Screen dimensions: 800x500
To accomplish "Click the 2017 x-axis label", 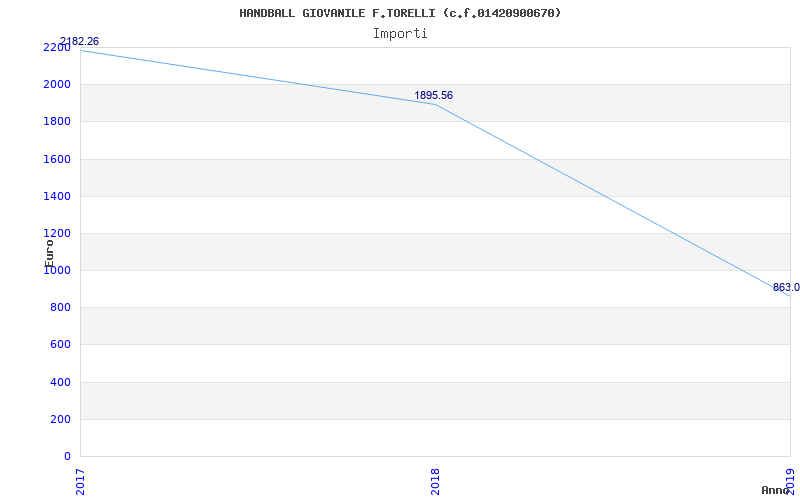I will [x=80, y=482].
